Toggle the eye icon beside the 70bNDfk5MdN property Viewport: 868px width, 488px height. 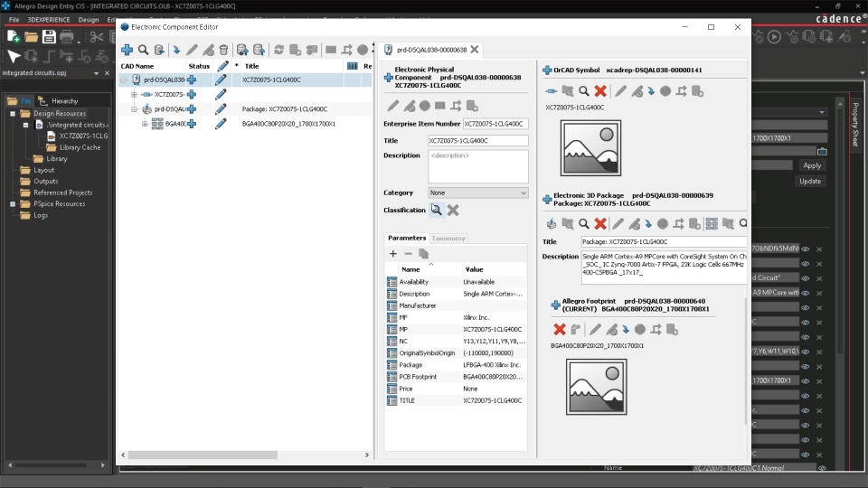point(806,249)
